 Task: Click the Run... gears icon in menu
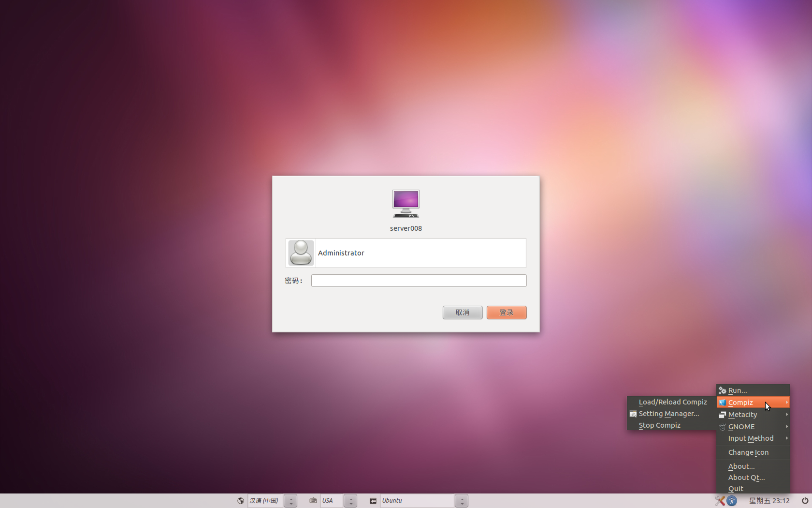coord(723,390)
